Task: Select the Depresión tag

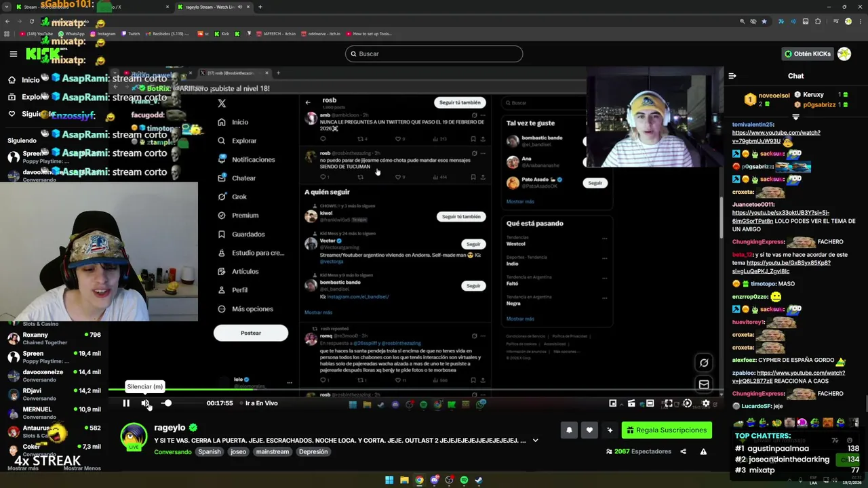Action: tap(313, 452)
